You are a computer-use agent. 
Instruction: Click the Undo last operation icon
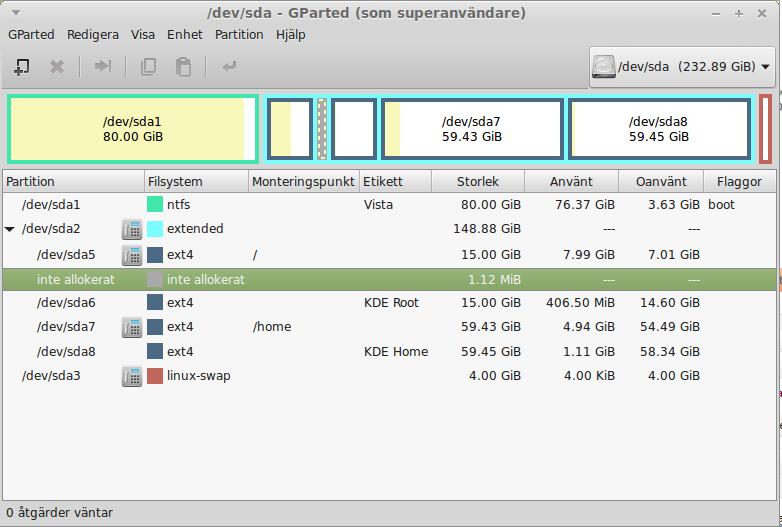tap(229, 66)
